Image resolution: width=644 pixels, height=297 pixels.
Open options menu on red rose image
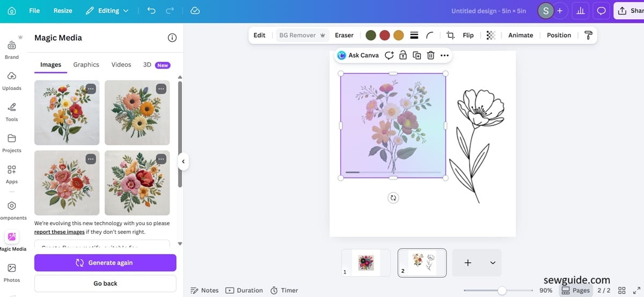pos(161,159)
